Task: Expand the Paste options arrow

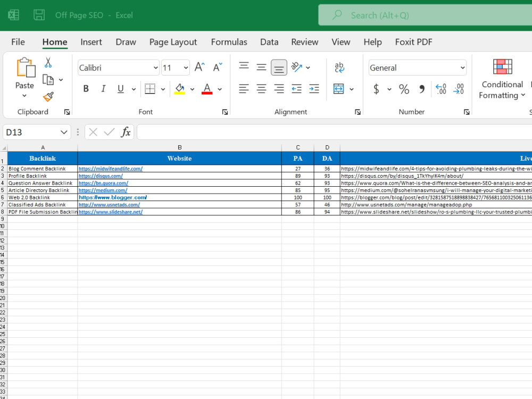Action: pyautogui.click(x=24, y=96)
